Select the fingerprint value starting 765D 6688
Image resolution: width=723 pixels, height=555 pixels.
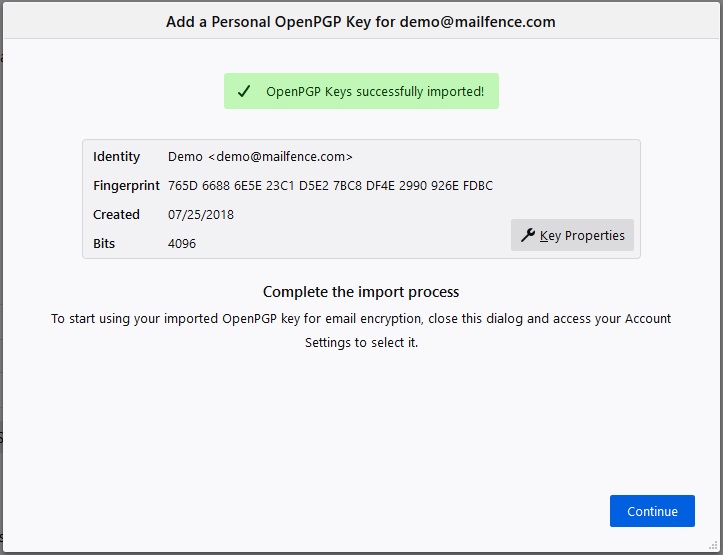pyautogui.click(x=330, y=185)
